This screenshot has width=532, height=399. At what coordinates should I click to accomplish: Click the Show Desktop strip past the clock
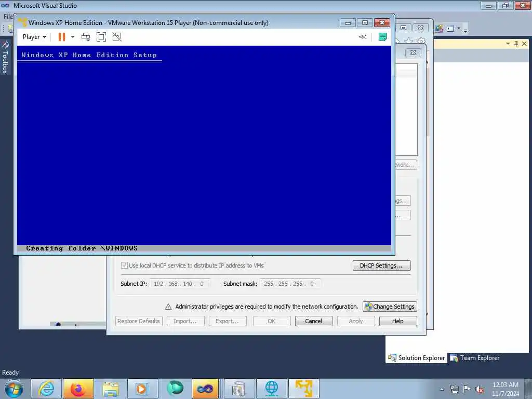[528, 389]
